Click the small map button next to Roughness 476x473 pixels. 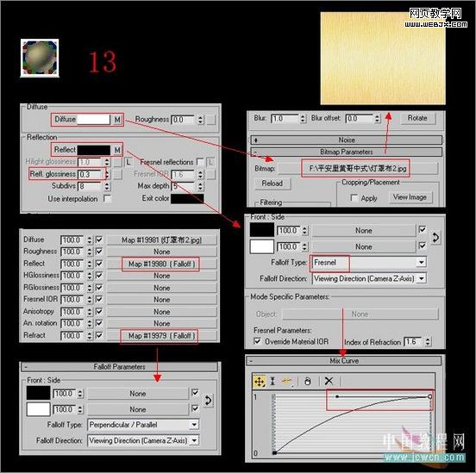tap(211, 120)
